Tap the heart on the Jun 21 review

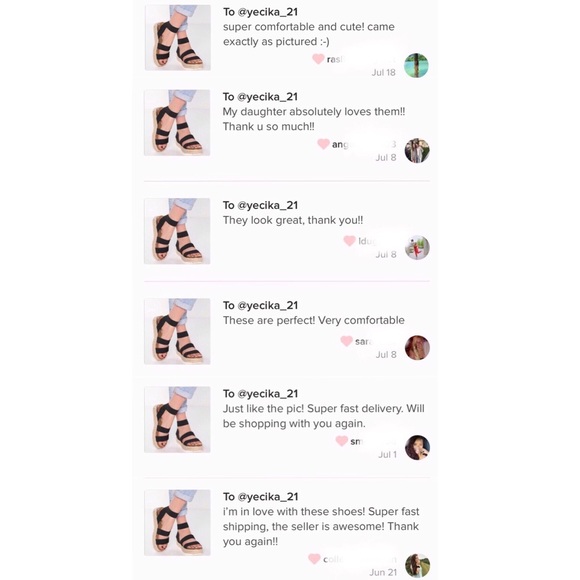pos(314,559)
